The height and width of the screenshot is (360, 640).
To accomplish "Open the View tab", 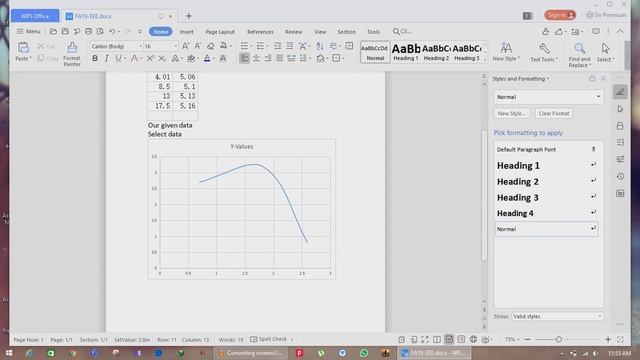I will [x=320, y=31].
